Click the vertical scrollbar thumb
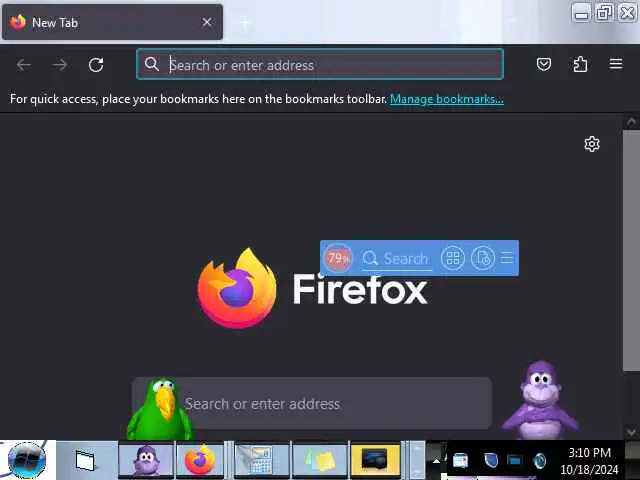The height and width of the screenshot is (480, 640). coord(631,251)
